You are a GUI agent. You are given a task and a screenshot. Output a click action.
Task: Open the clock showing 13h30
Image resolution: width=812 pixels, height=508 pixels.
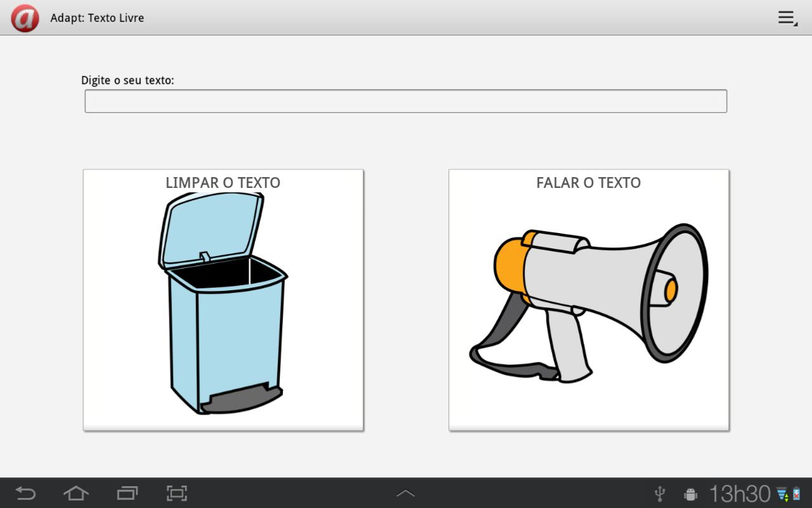[x=740, y=493]
